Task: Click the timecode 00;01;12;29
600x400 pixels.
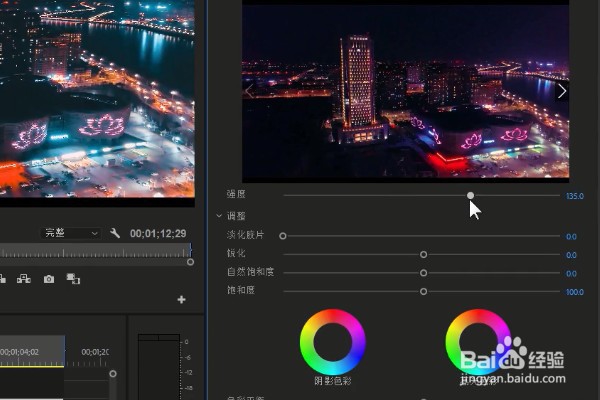Action: click(x=158, y=233)
